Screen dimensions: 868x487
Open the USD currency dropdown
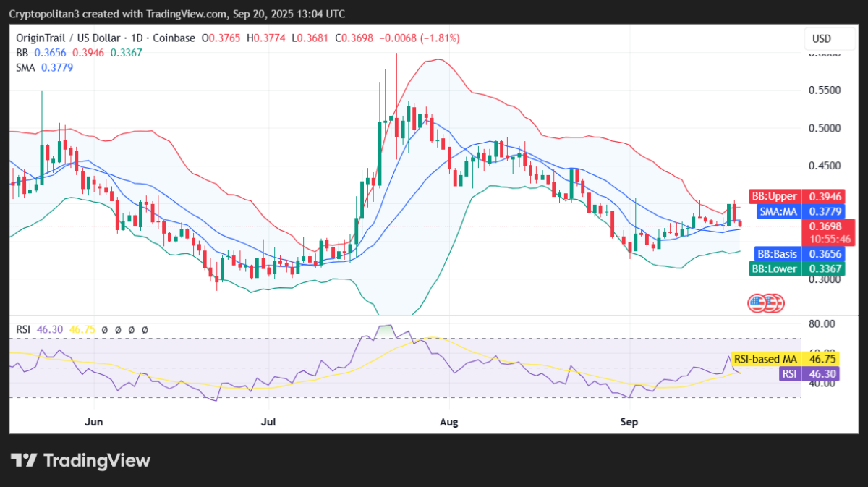(822, 38)
